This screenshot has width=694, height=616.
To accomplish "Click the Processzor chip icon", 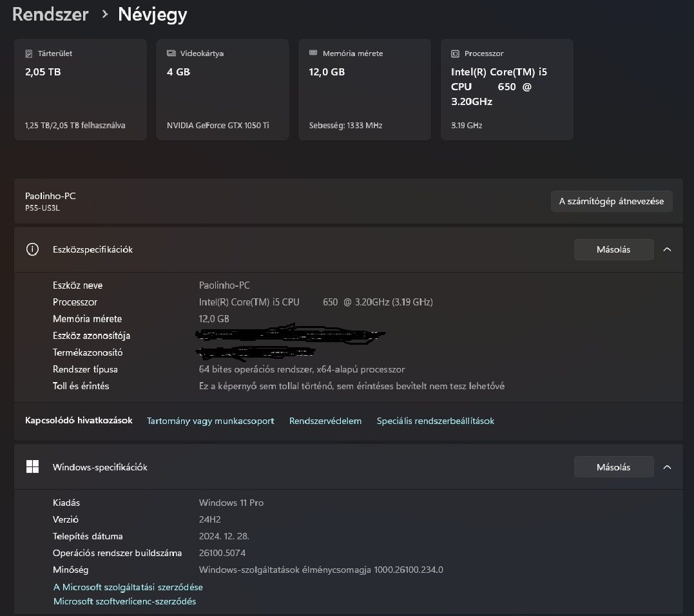I will [x=455, y=53].
